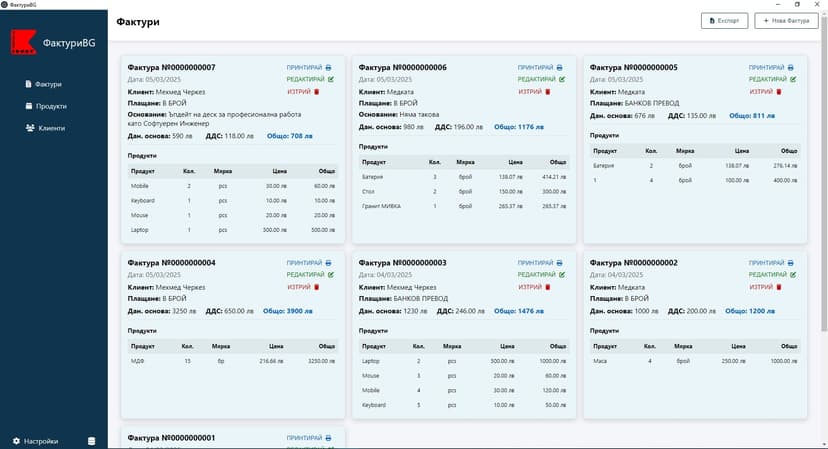Click the printer icon on invoice №0000000007
The width and height of the screenshot is (828, 449).
[329, 67]
